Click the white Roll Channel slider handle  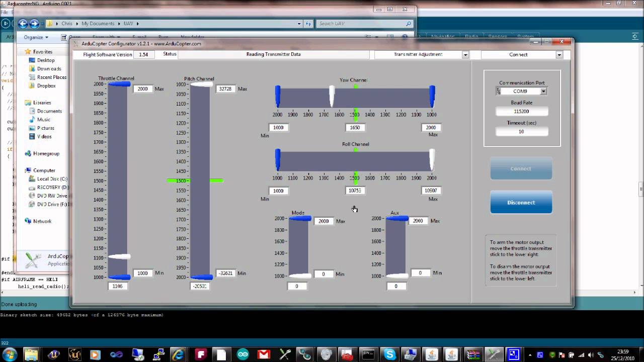pyautogui.click(x=432, y=160)
